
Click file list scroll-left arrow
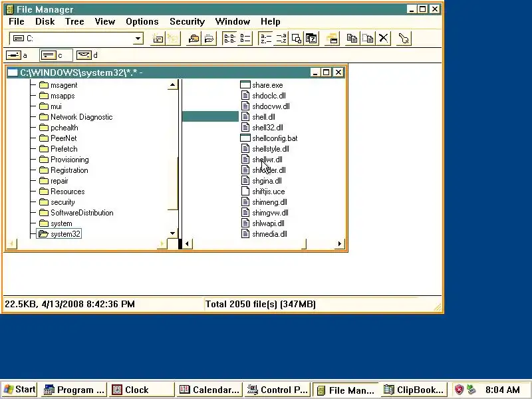coord(188,243)
